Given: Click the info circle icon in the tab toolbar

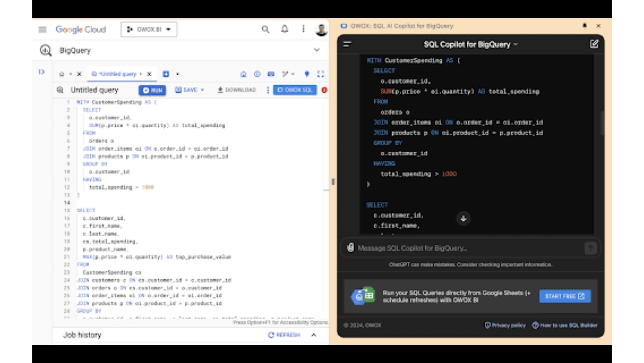Looking at the screenshot, I should coord(257,74).
